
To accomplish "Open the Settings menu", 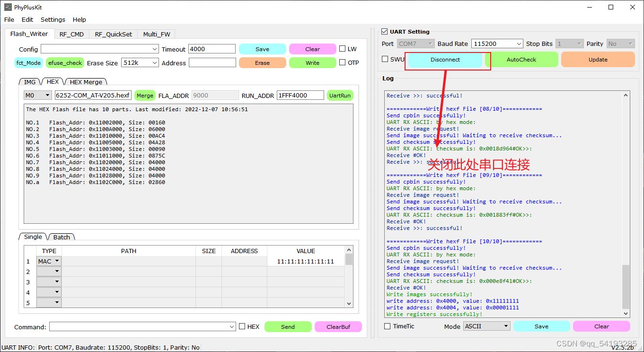I will point(53,19).
